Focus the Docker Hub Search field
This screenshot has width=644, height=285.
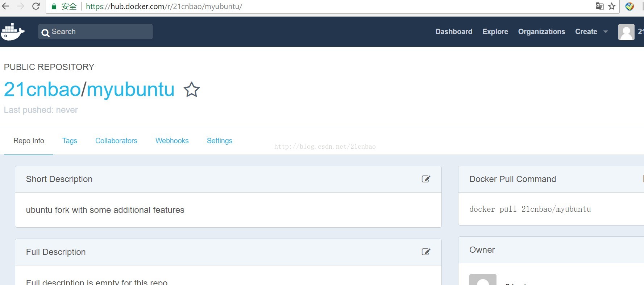[x=95, y=32]
